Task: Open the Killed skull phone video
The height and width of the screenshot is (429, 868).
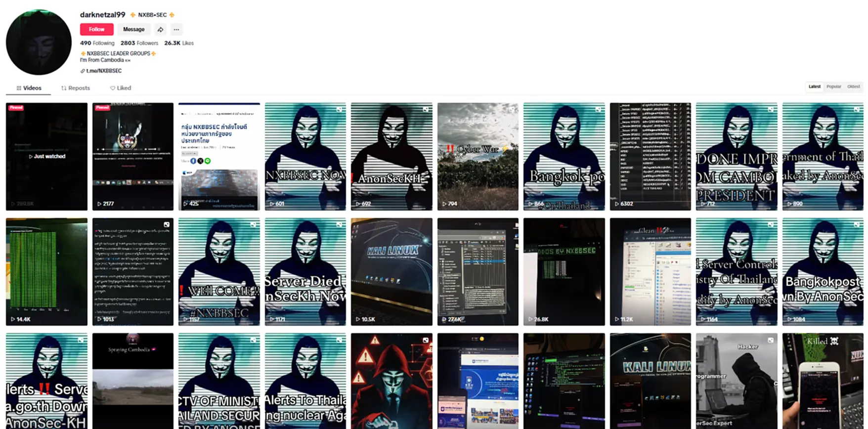Action: point(823,381)
